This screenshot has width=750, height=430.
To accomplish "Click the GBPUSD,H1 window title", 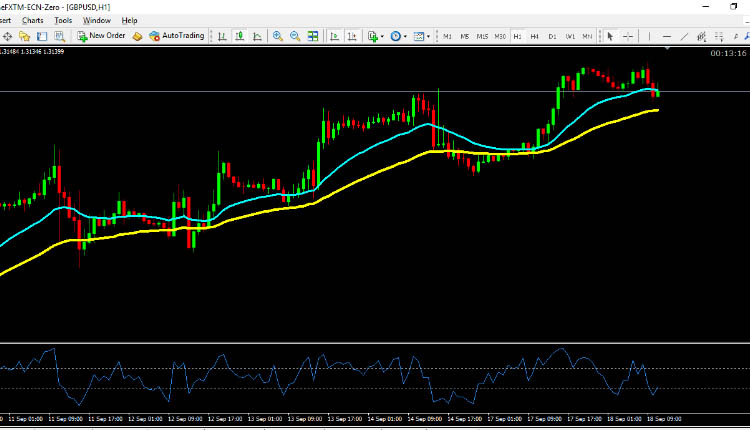I will click(88, 7).
